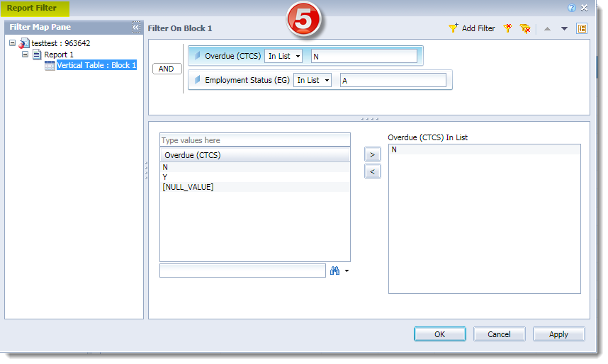The height and width of the screenshot is (364, 608).
Task: Click the Employment Status value field
Action: tap(393, 80)
